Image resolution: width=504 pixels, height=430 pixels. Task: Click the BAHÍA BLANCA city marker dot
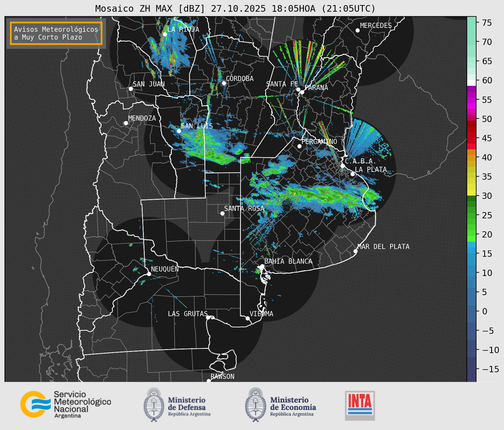coord(262,266)
